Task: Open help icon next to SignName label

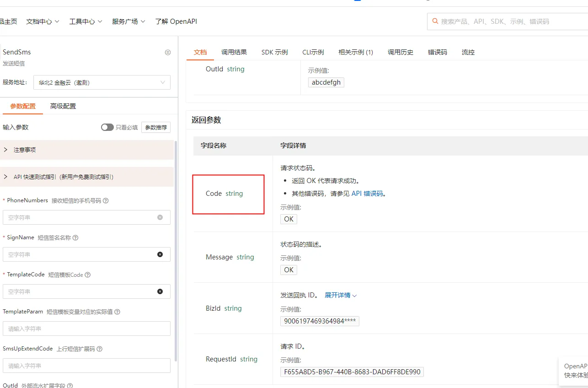Action: (75, 237)
